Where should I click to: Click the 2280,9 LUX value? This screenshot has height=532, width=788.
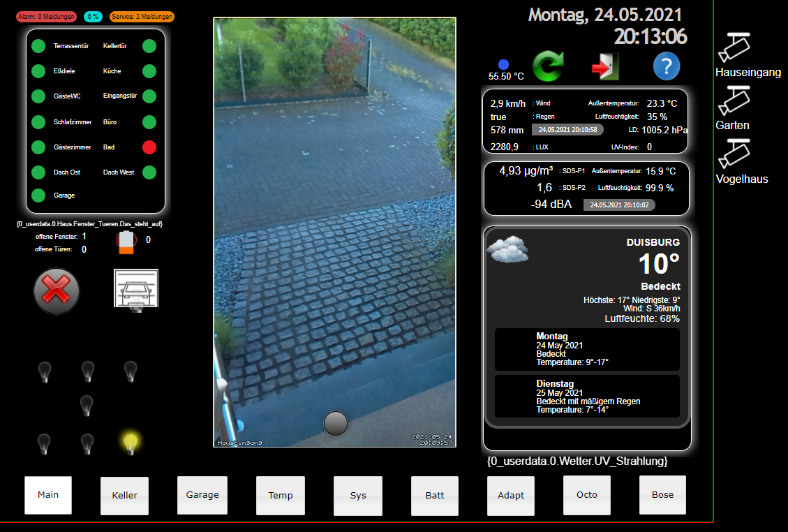[505, 147]
